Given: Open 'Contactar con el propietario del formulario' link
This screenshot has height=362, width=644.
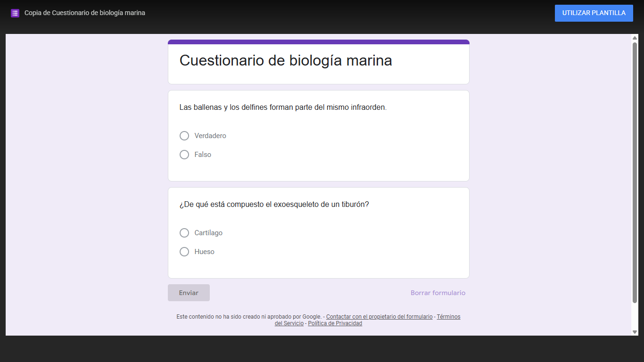Looking at the screenshot, I should [379, 317].
